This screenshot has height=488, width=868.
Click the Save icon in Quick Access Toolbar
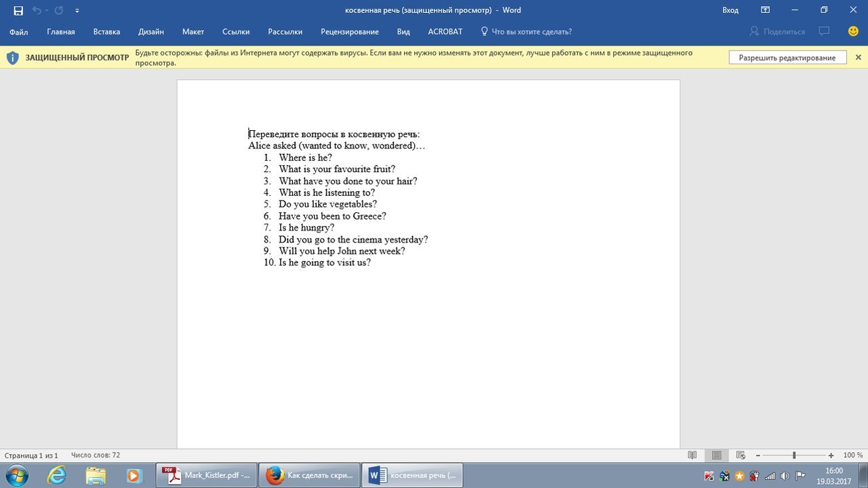(18, 10)
